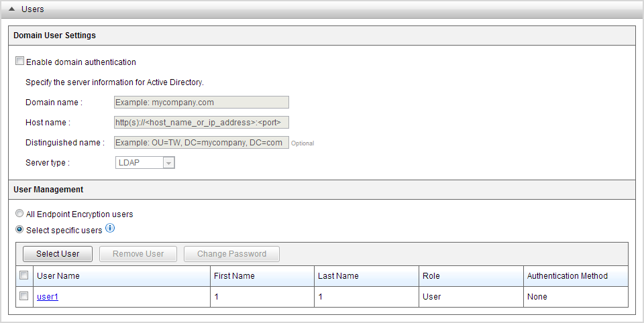644x323 pixels.
Task: Enable domain authentication checkbox
Action: pos(19,62)
